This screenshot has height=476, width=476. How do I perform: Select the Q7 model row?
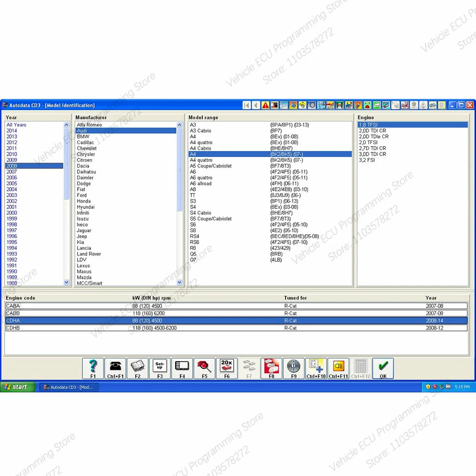click(x=270, y=260)
